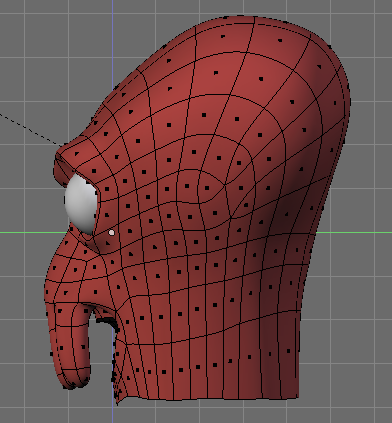Click the dark opening behind the tentacle base
This screenshot has height=423, width=392.
click(107, 321)
